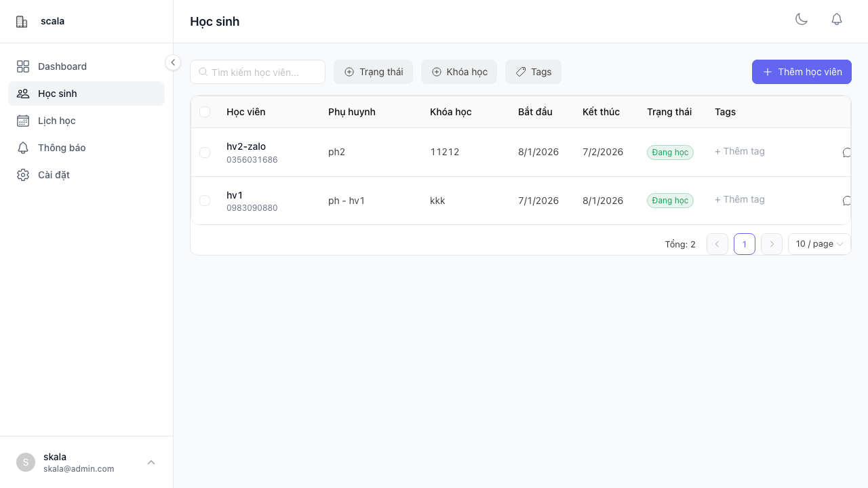
Task: Open the chat icon in the hv1 row
Action: (x=846, y=201)
